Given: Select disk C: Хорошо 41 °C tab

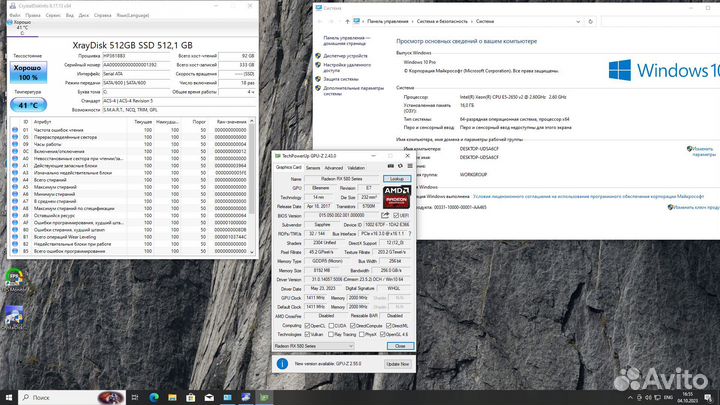Looking at the screenshot, I should (22, 28).
